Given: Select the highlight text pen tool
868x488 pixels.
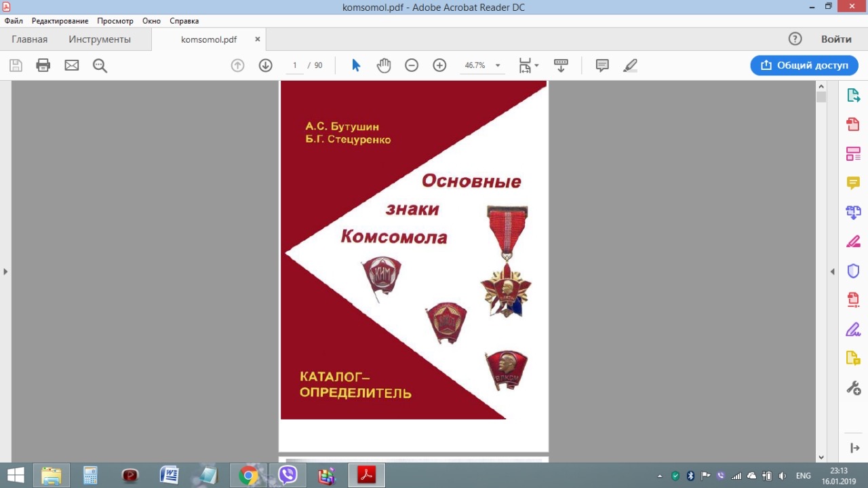Looking at the screenshot, I should [x=631, y=65].
